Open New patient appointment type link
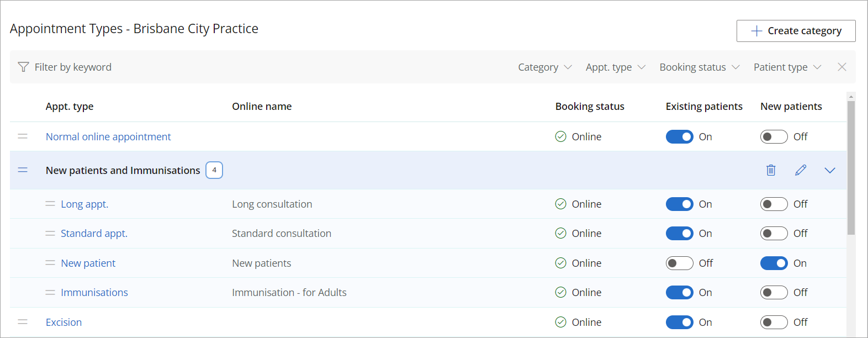This screenshot has height=338, width=868. (x=88, y=263)
